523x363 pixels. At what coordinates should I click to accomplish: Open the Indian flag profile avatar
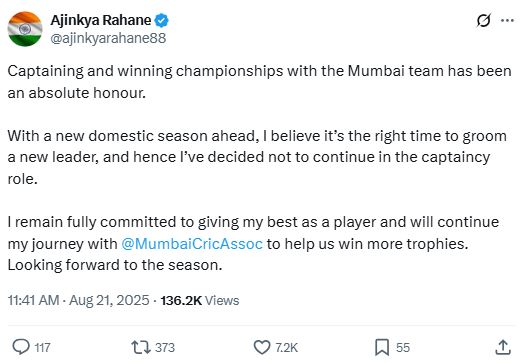pyautogui.click(x=25, y=29)
